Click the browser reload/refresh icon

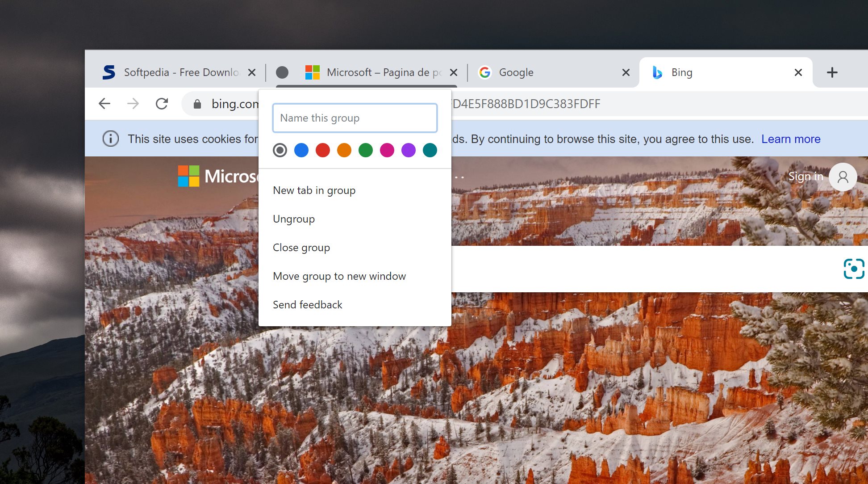162,103
